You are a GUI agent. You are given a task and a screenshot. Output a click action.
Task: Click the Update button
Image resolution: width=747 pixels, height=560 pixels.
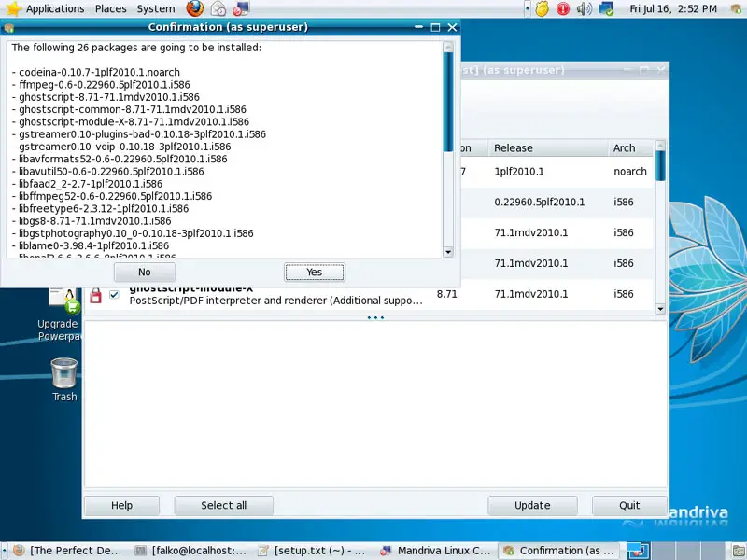coord(532,505)
